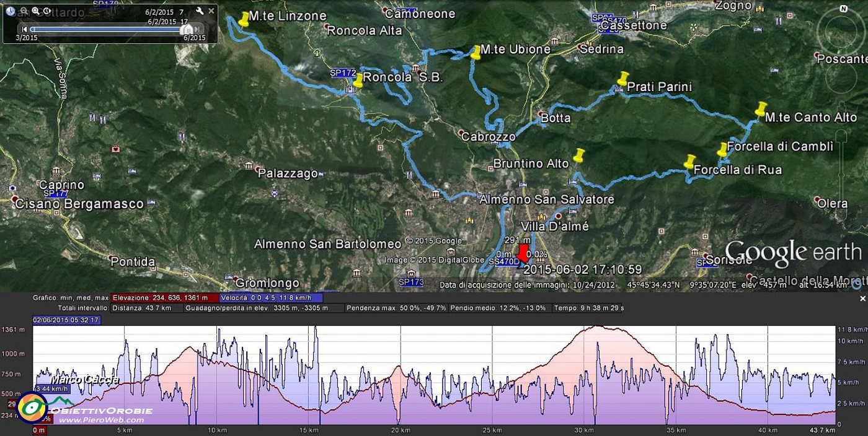
Task: Click the Caprino place label
Action: pyautogui.click(x=61, y=185)
